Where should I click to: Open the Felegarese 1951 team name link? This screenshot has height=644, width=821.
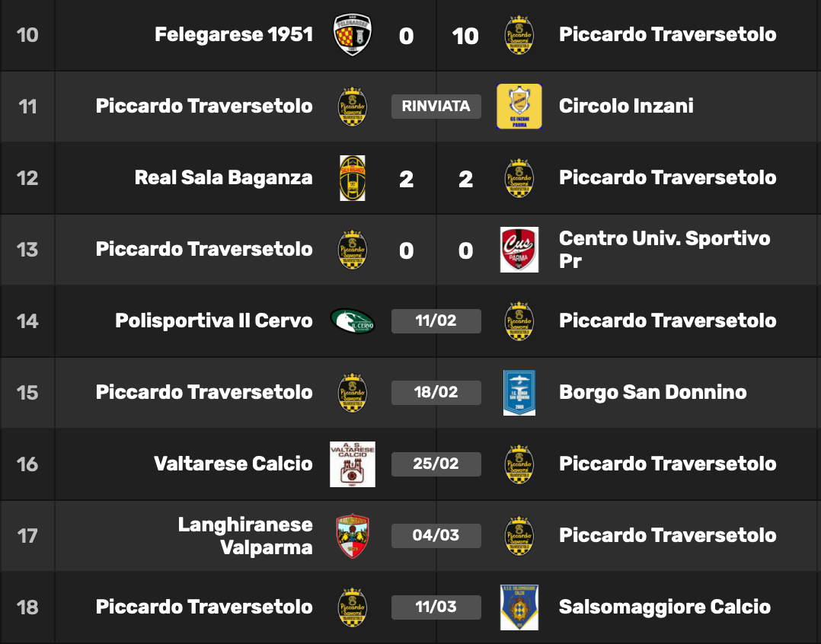click(x=234, y=34)
